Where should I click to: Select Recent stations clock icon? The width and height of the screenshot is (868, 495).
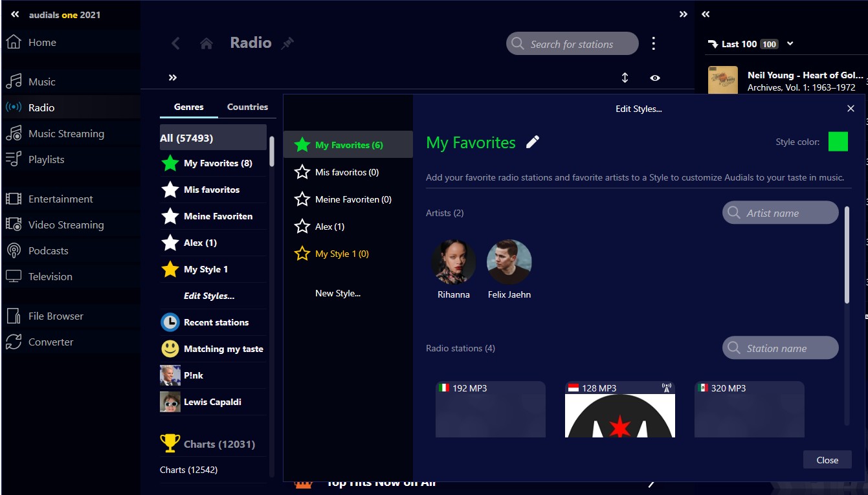pyautogui.click(x=170, y=322)
